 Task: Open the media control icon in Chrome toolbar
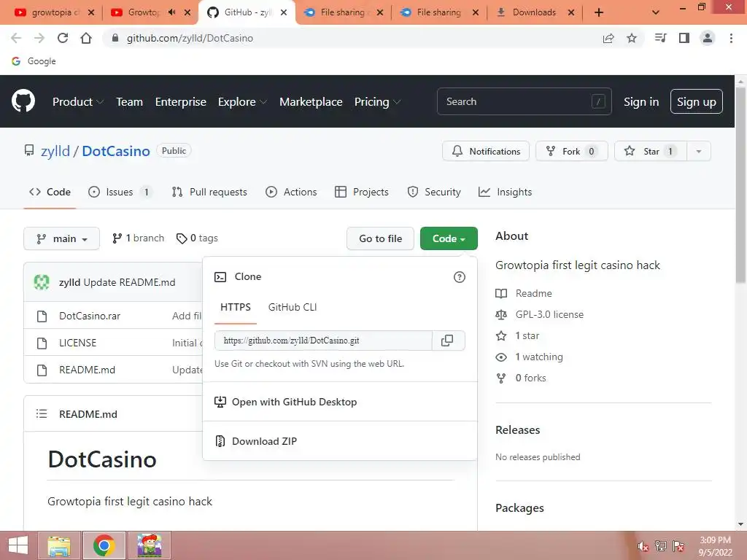660,38
